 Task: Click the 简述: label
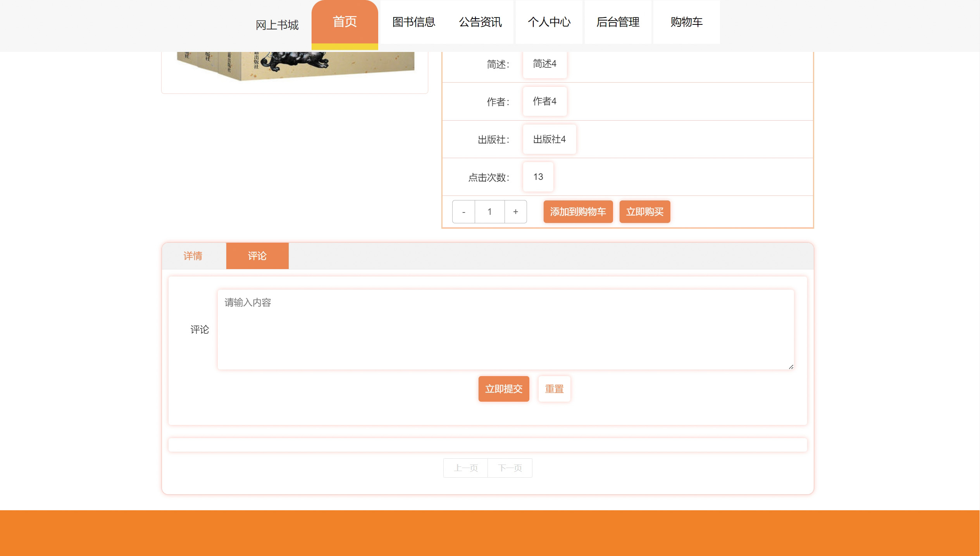pos(498,64)
